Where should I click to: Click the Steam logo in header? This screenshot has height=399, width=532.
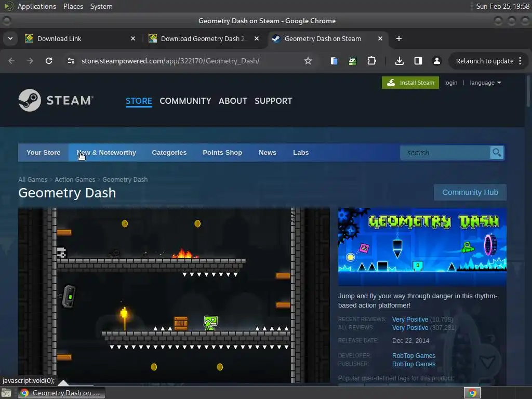coord(56,100)
